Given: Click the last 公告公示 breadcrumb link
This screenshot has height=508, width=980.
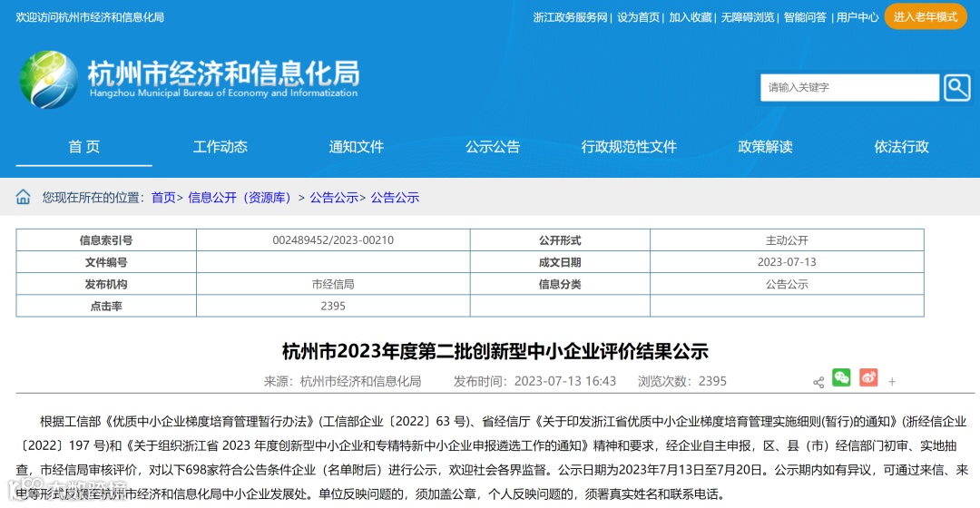Looking at the screenshot, I should (395, 198).
